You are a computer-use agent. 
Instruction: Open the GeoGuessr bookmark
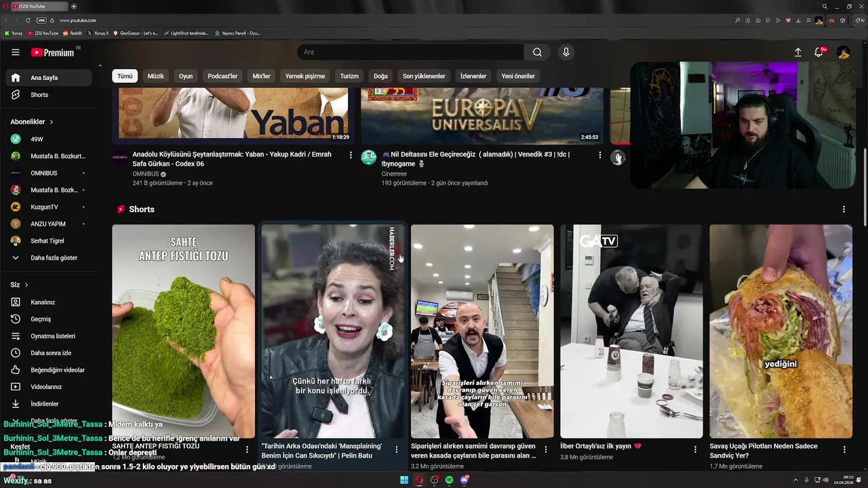[x=136, y=33]
